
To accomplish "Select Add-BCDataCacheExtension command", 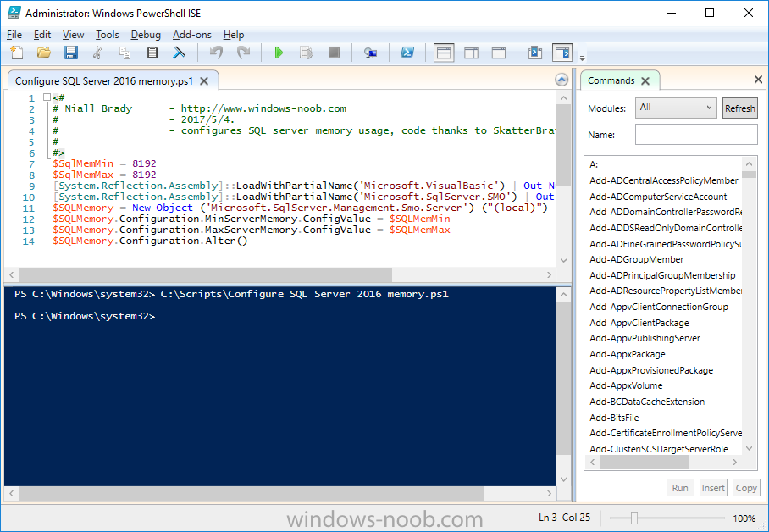I will (647, 402).
